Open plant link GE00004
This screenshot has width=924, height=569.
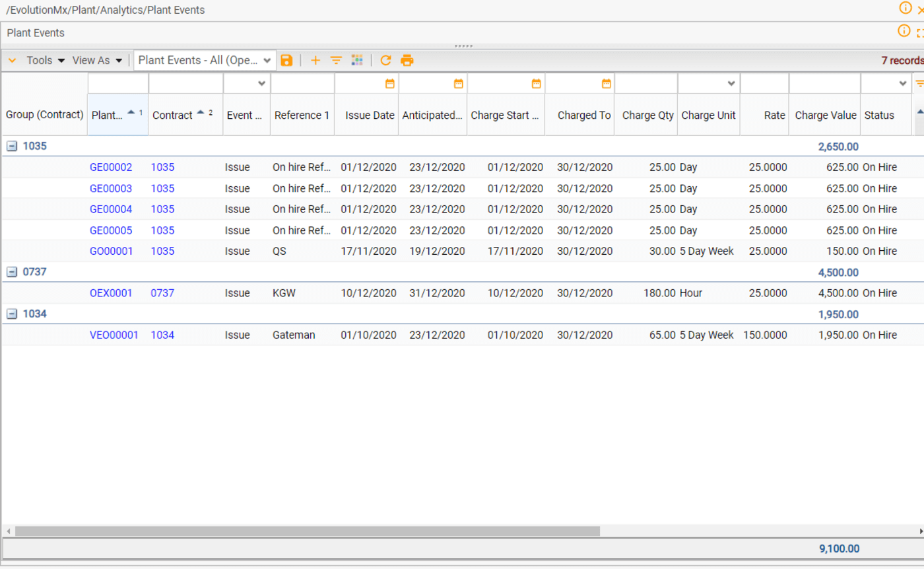tap(111, 209)
